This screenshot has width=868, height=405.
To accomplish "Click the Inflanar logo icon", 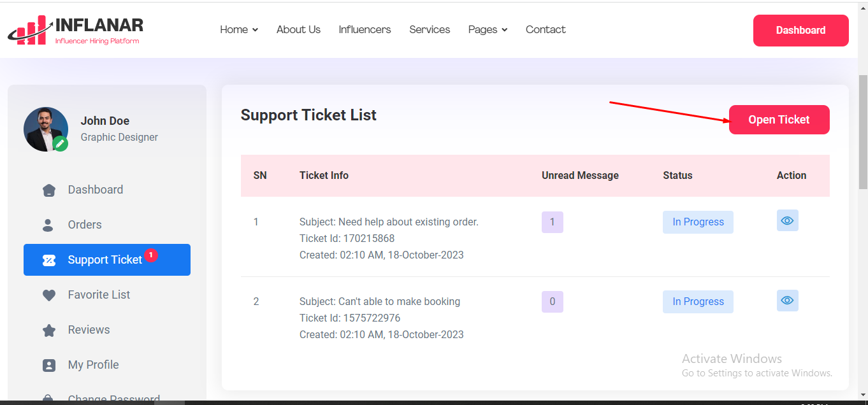I will (x=29, y=30).
